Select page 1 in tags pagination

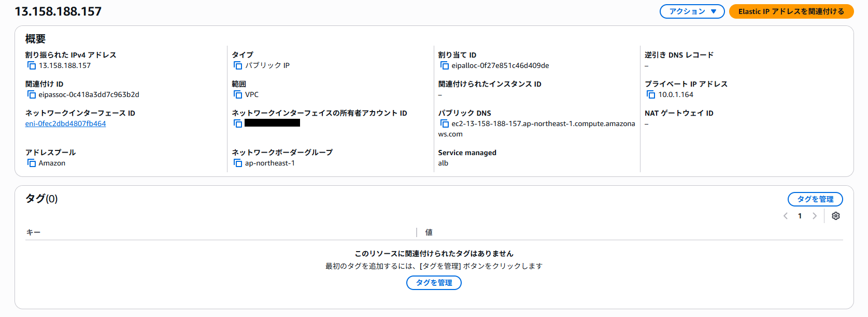(800, 216)
